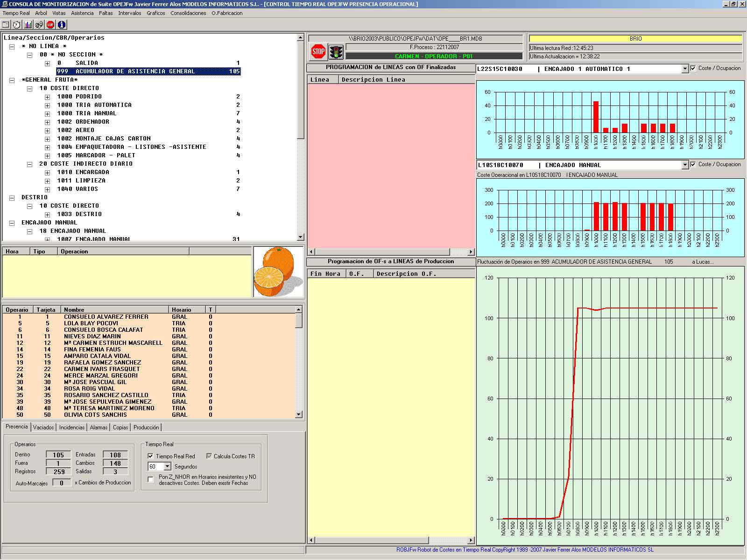The height and width of the screenshot is (560, 747).
Task: Select the Presencia tab
Action: 17,427
